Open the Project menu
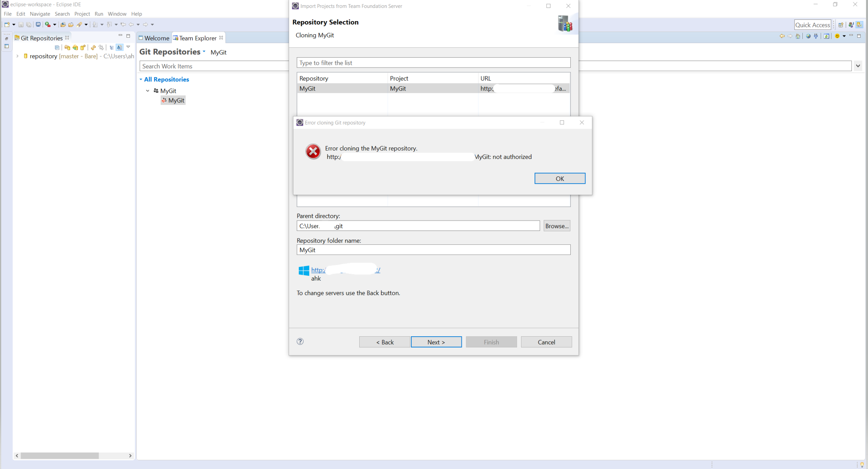The height and width of the screenshot is (469, 868). point(82,14)
